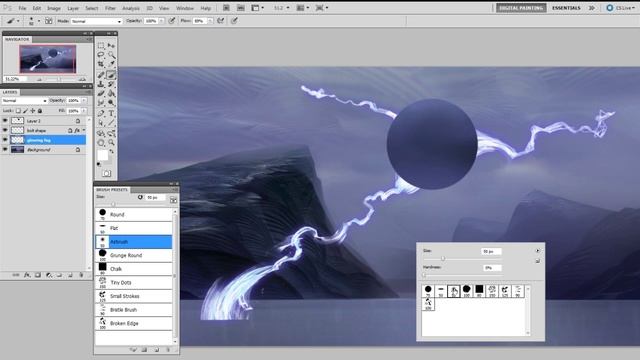Open the Layer menu
Viewport: 640px width, 360px height.
coord(73,8)
